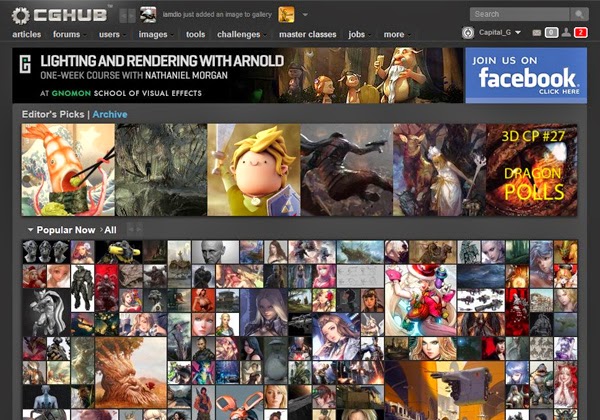Open the white-haired armored woman thumbnail
The height and width of the screenshot is (420, 600).
[264, 313]
